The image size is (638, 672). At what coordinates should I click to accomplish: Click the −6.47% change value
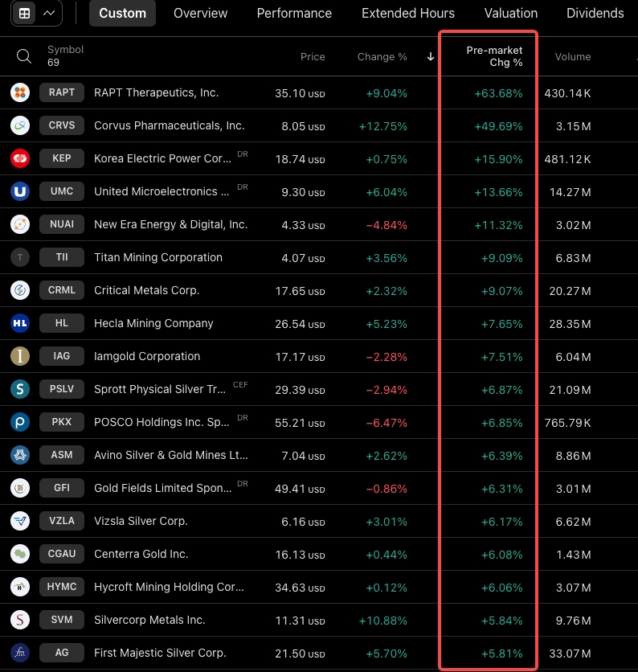[x=386, y=423]
